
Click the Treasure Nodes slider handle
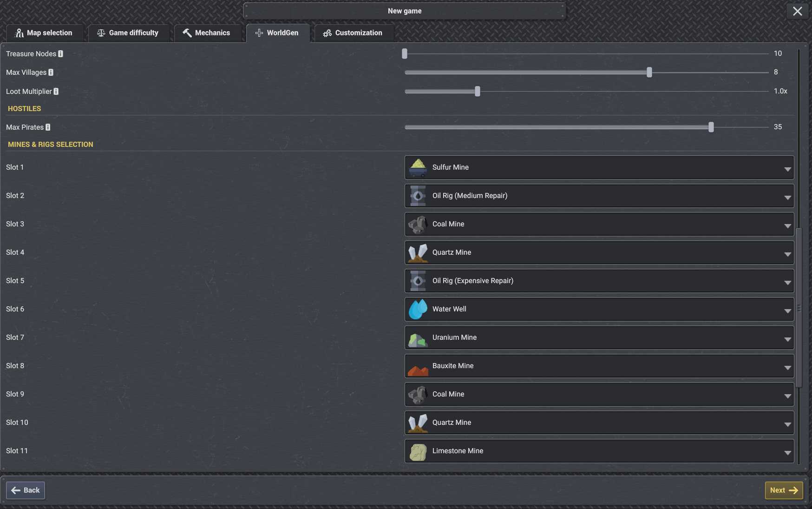[x=405, y=54]
